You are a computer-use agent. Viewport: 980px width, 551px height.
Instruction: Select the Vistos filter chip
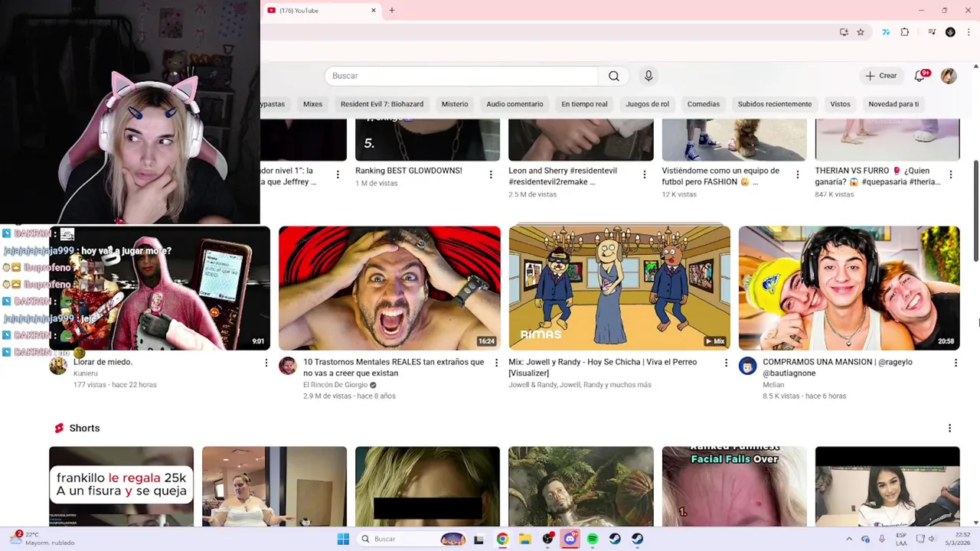(x=840, y=104)
